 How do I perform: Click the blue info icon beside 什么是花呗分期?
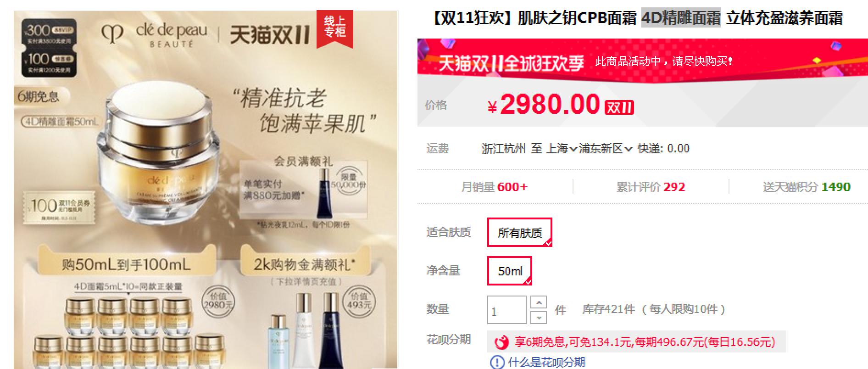pyautogui.click(x=497, y=362)
